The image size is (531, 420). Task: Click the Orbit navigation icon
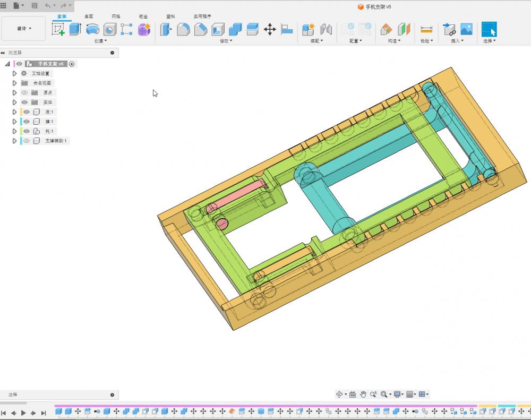[x=339, y=395]
